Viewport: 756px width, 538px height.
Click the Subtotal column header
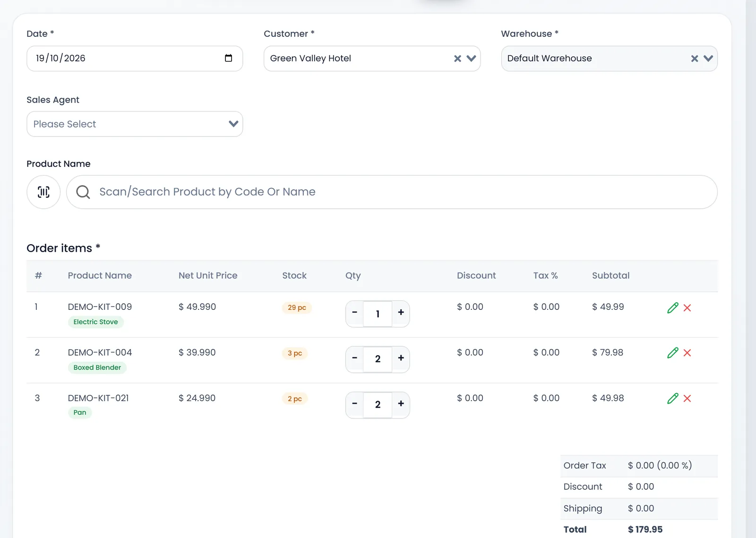click(x=610, y=275)
